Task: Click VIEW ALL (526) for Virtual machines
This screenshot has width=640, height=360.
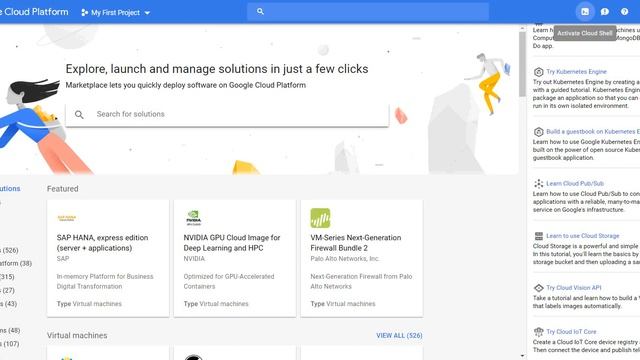Action: pyautogui.click(x=399, y=336)
